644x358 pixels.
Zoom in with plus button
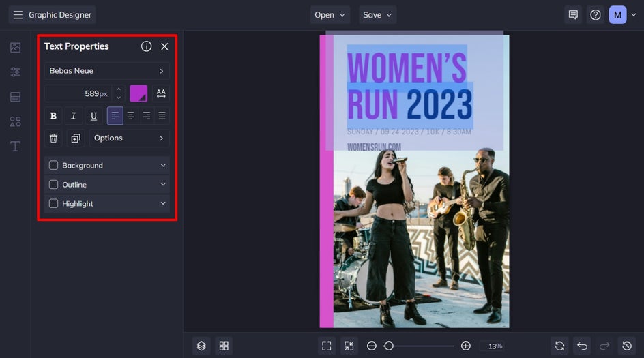tap(466, 346)
